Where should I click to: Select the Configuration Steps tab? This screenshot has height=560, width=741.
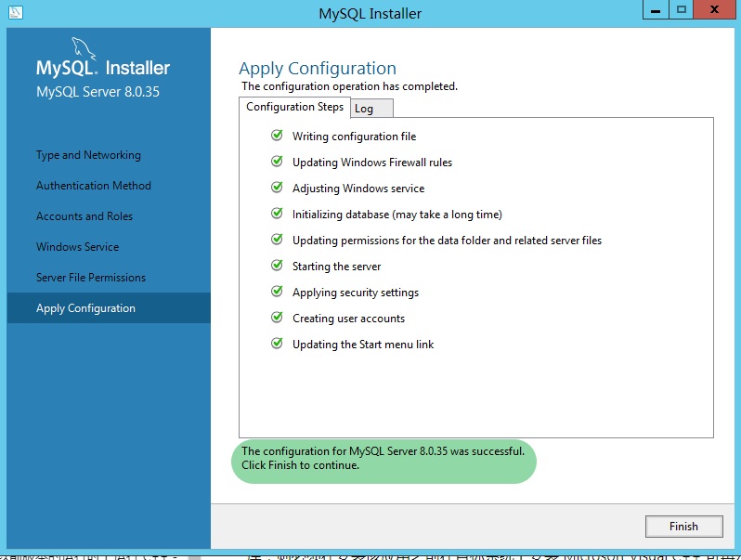[x=294, y=108]
